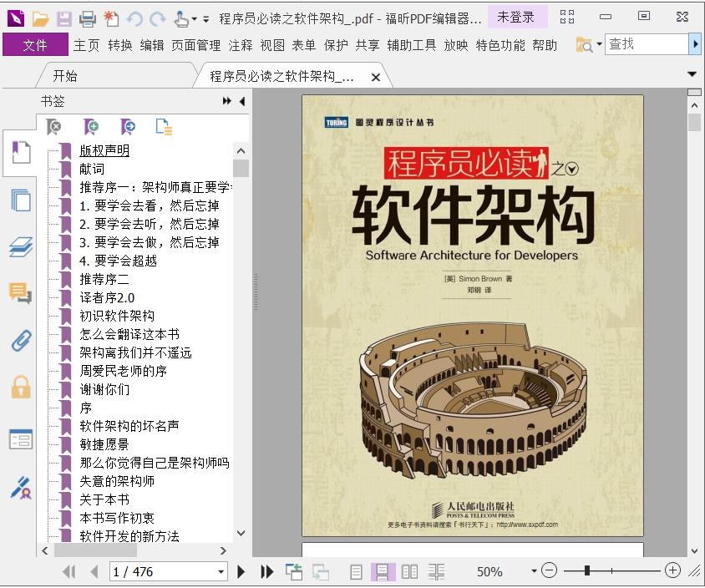
Task: Open the page number 1 / 476 dropdown
Action: 221,572
